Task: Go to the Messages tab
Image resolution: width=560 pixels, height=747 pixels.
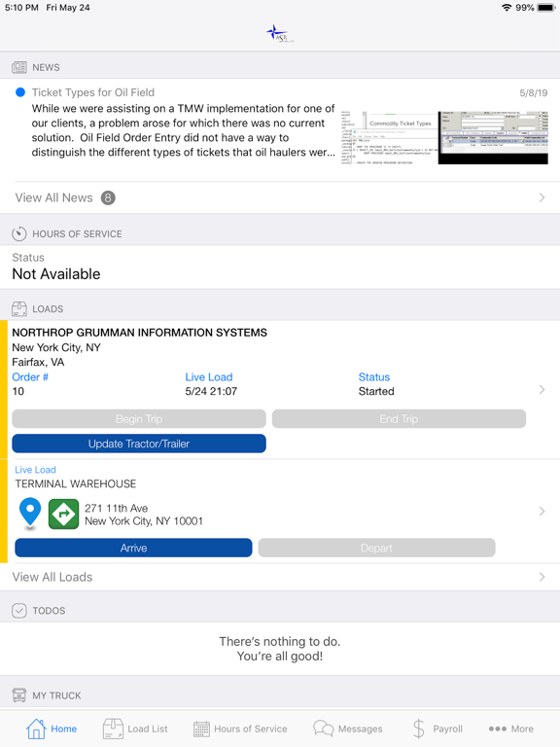Action: pos(348,729)
